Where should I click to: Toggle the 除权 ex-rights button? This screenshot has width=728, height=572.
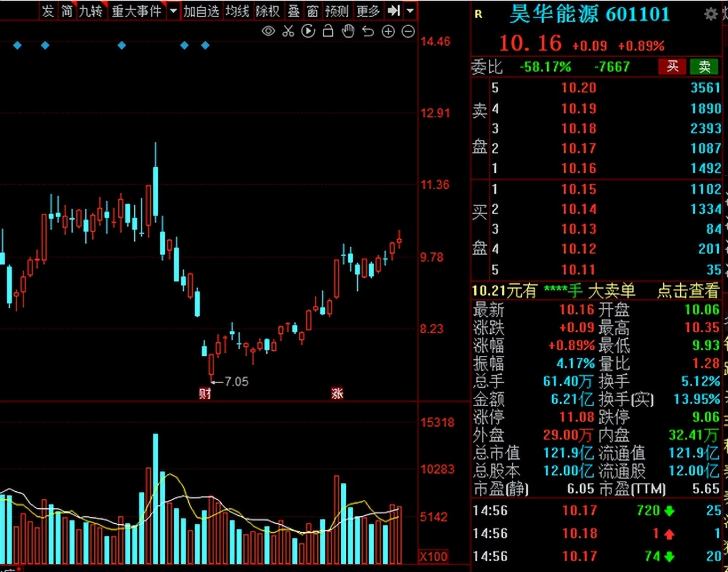(x=267, y=11)
